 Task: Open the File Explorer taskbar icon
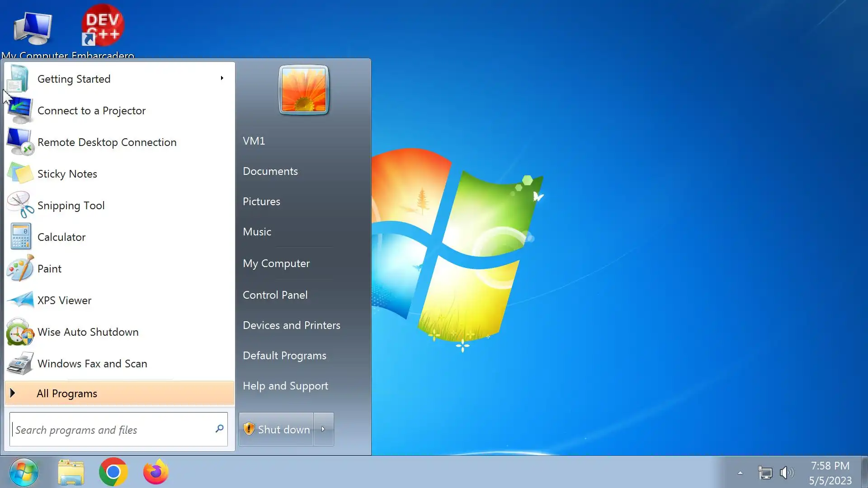pos(71,472)
